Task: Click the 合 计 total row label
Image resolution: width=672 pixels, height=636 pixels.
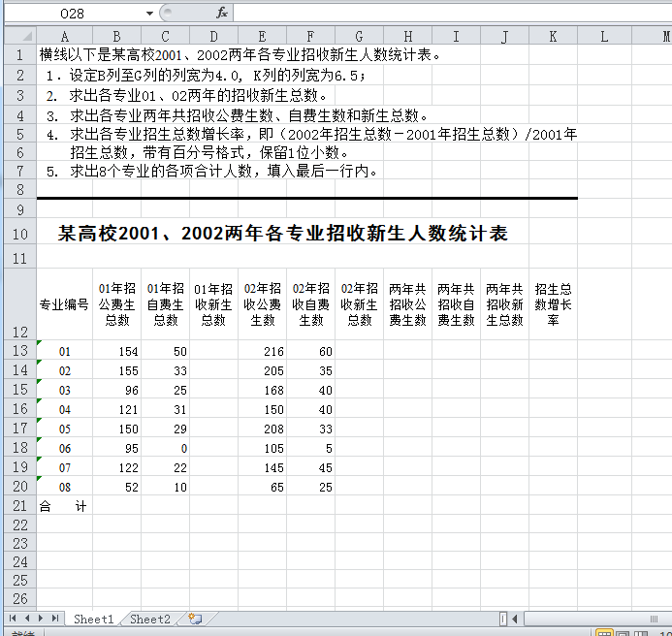Action: pyautogui.click(x=64, y=506)
